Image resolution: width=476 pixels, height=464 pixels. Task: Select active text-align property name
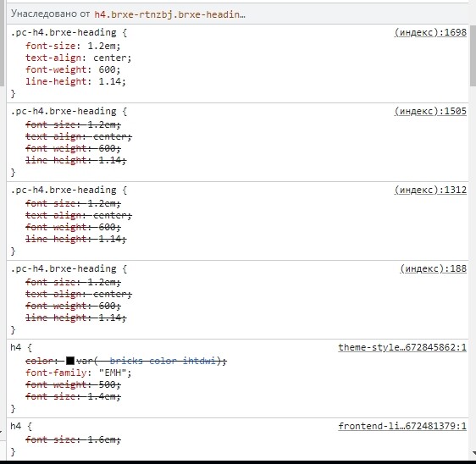coord(53,58)
